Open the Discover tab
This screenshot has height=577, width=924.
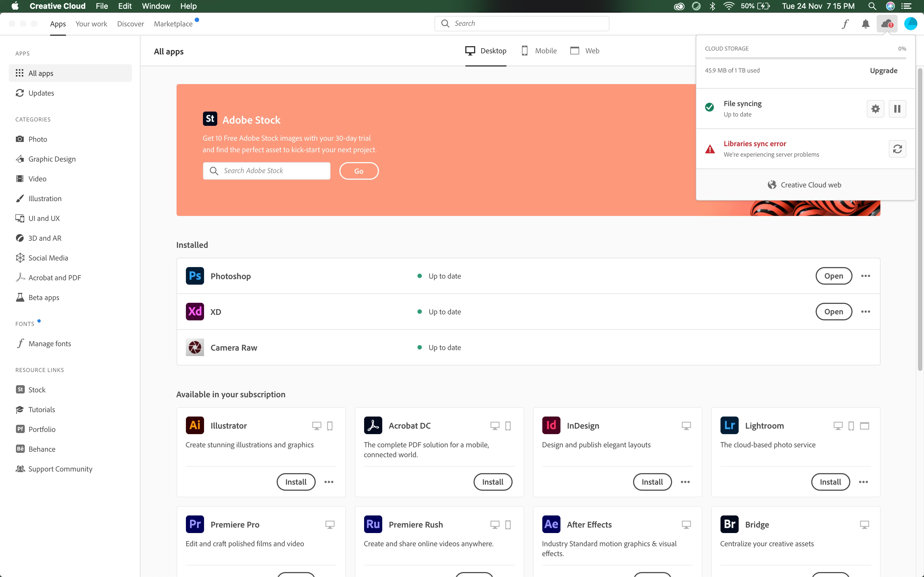pyautogui.click(x=130, y=24)
